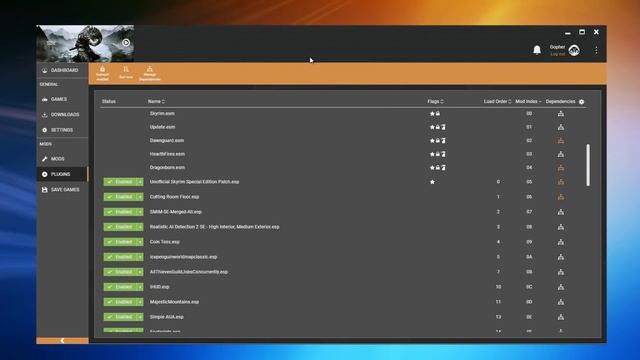This screenshot has width=640, height=360.
Task: Select the Dawnguard.esm plugin name
Action: point(167,140)
